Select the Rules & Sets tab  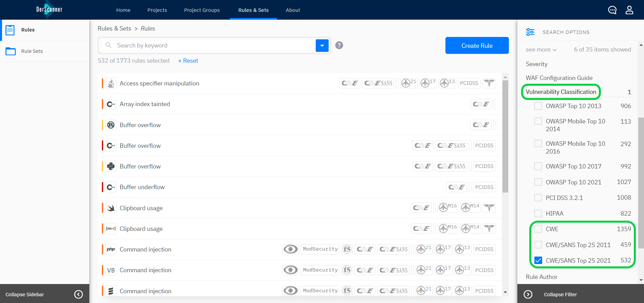pyautogui.click(x=253, y=10)
